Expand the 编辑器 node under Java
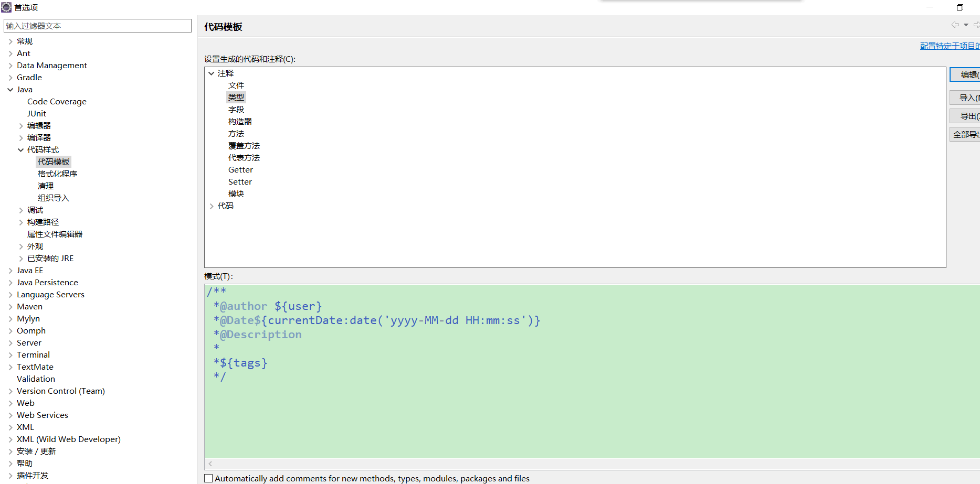This screenshot has width=980, height=484. (x=21, y=126)
